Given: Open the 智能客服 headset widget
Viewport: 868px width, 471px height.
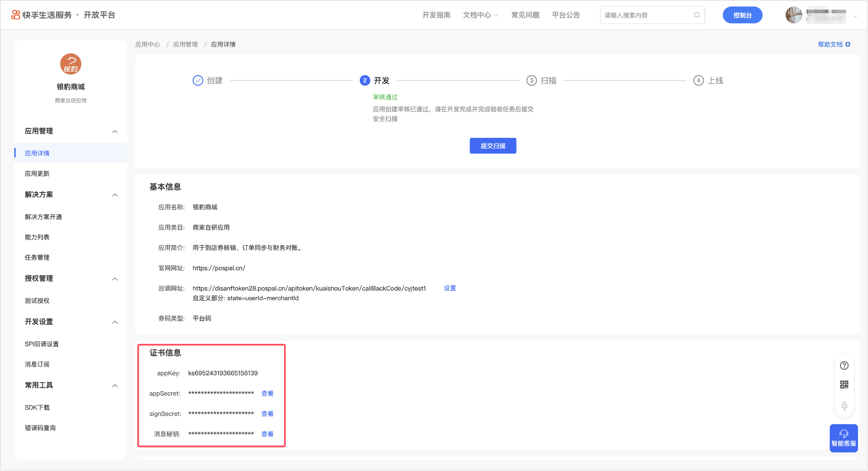Looking at the screenshot, I should click(x=843, y=438).
